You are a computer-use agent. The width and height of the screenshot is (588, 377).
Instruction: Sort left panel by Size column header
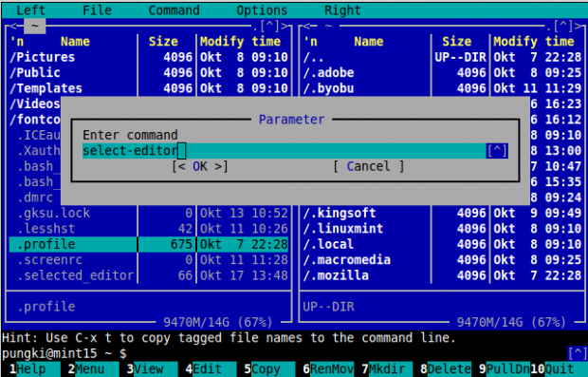coord(163,41)
